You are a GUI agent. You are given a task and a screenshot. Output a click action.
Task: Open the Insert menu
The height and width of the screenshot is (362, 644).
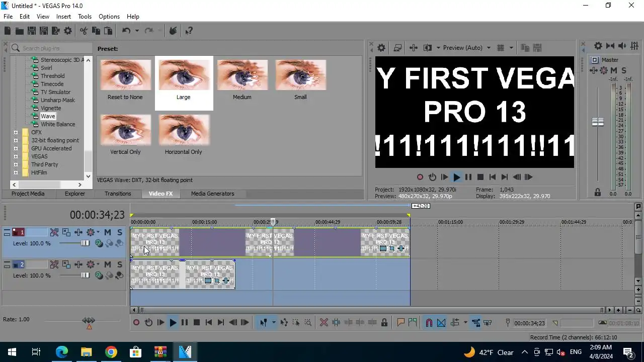pos(63,17)
